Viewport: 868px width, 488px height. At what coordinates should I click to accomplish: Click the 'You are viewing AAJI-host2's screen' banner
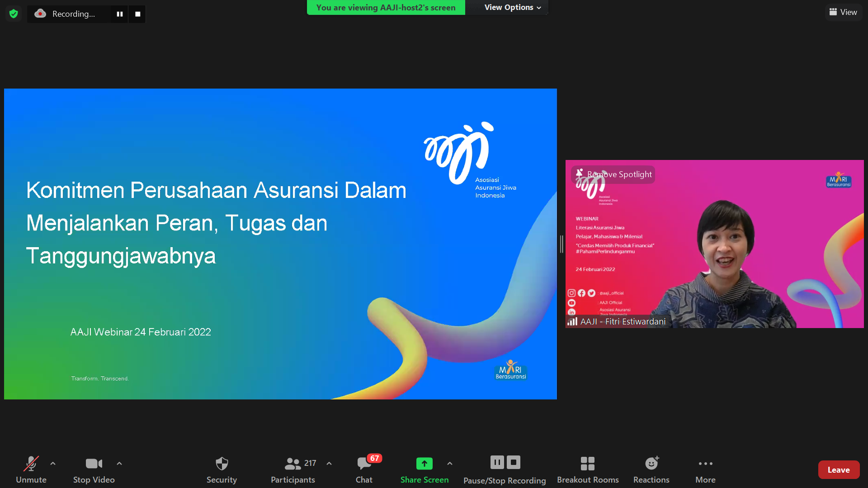(x=386, y=7)
